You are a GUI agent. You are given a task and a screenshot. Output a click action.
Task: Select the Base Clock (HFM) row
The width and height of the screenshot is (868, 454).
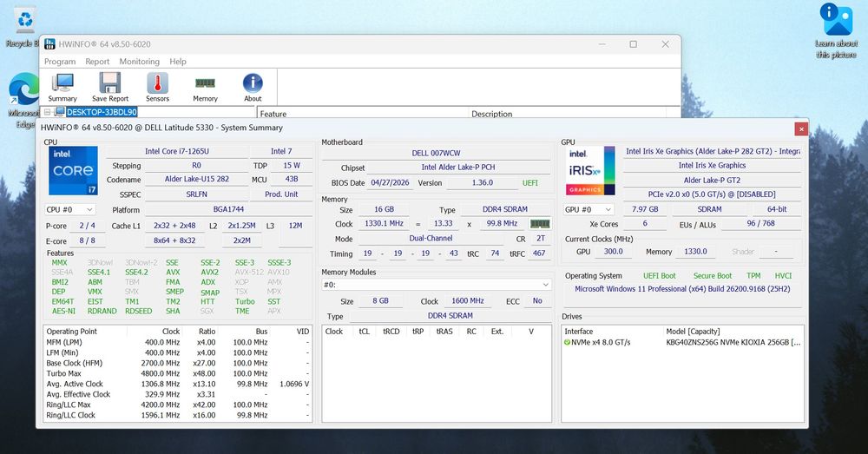[x=178, y=363]
